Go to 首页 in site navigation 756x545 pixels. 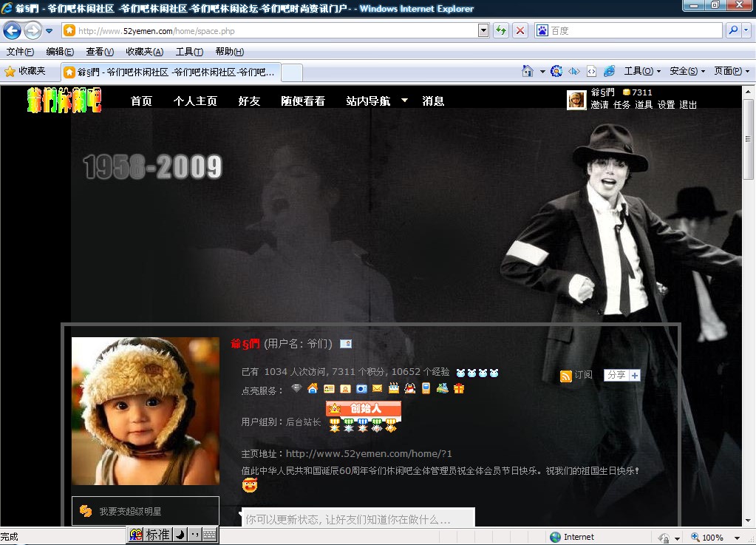click(141, 101)
